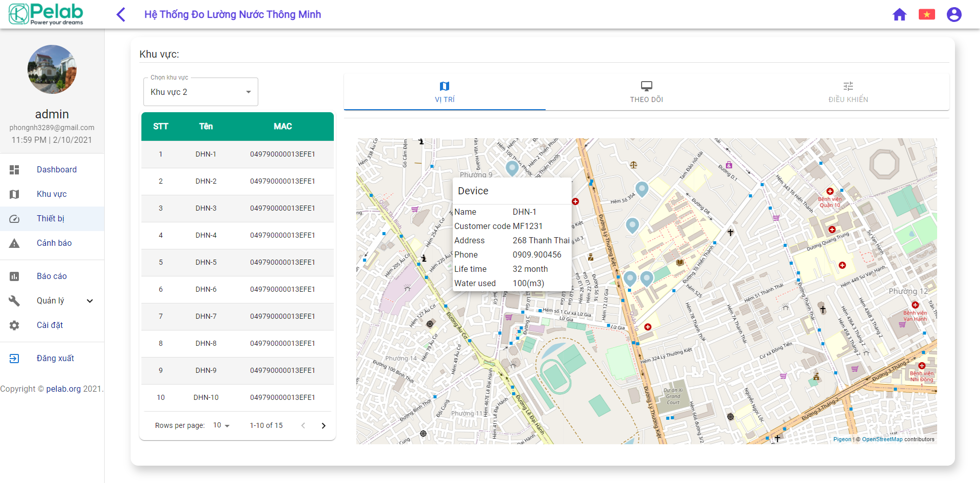Screen dimensions: 980x483
Task: Click the admin profile avatar picture
Action: pos(52,69)
